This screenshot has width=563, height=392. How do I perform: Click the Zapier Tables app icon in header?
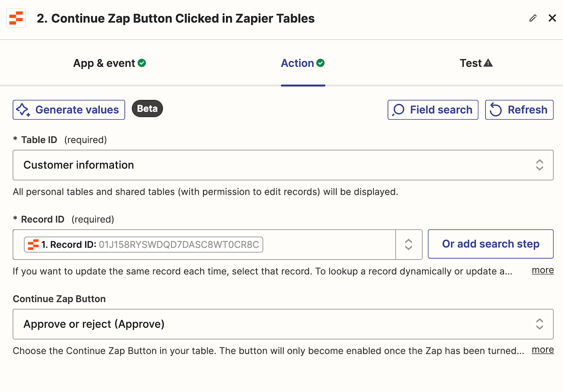click(16, 18)
